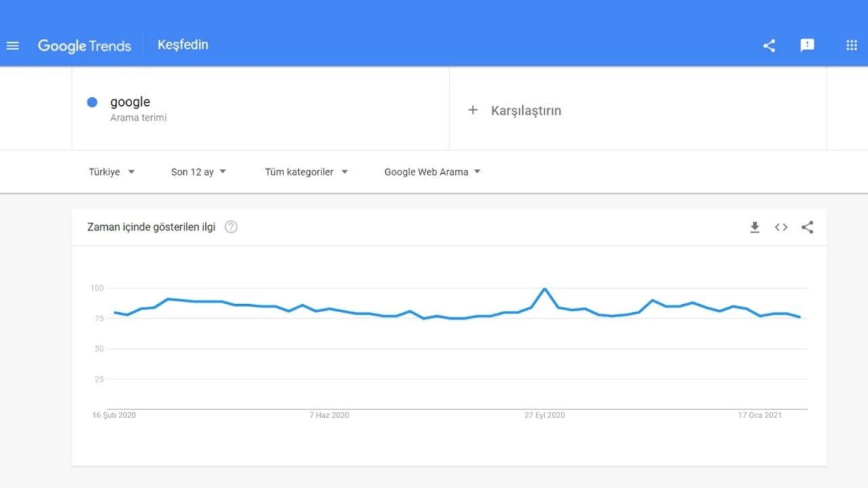Select the google search term card
The height and width of the screenshot is (488, 868).
coord(203,109)
